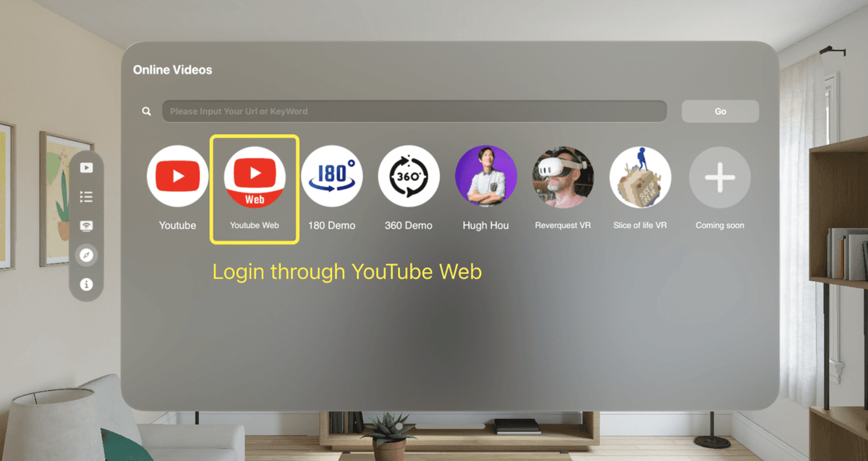Click the Youtube label text
868x461 pixels.
tap(177, 225)
